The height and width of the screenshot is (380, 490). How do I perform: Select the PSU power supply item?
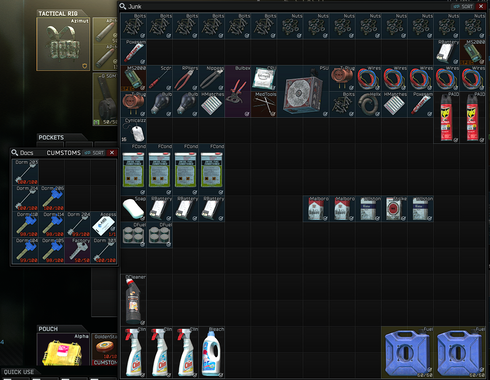click(303, 91)
